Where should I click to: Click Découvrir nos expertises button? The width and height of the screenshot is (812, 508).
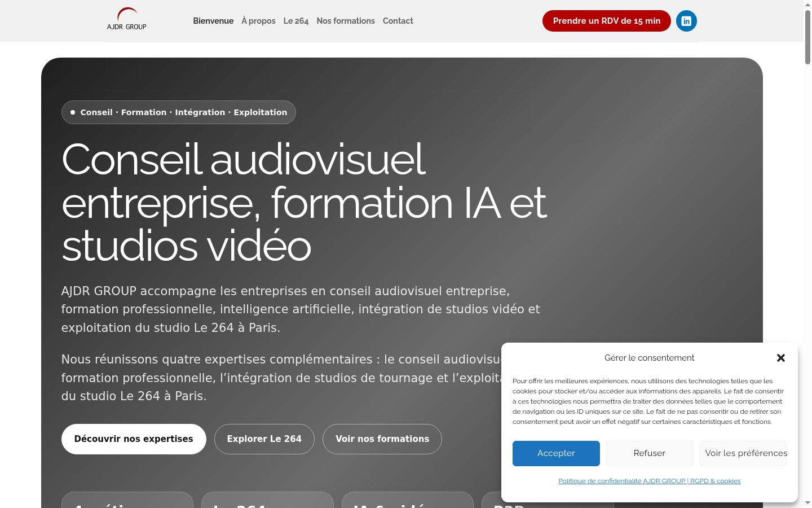pyautogui.click(x=134, y=439)
